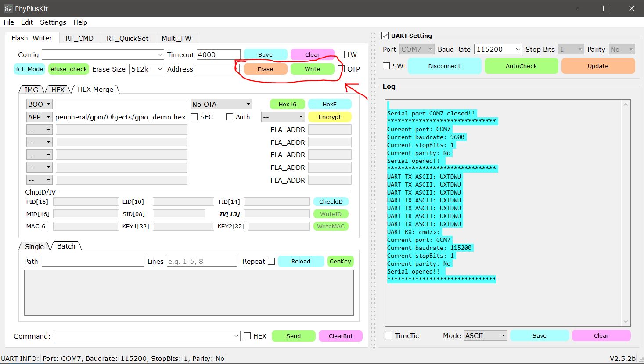Click the pink Clear config button
644x364 pixels.
312,54
